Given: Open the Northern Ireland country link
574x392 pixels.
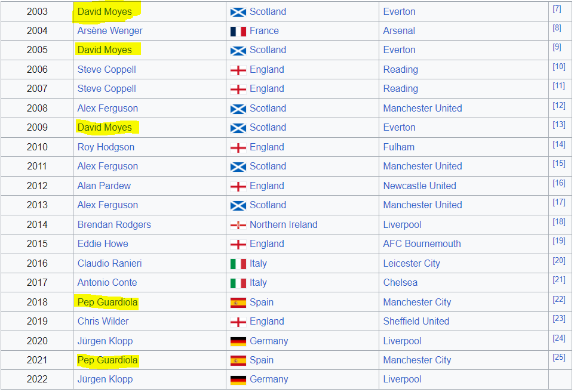Looking at the screenshot, I should (283, 224).
